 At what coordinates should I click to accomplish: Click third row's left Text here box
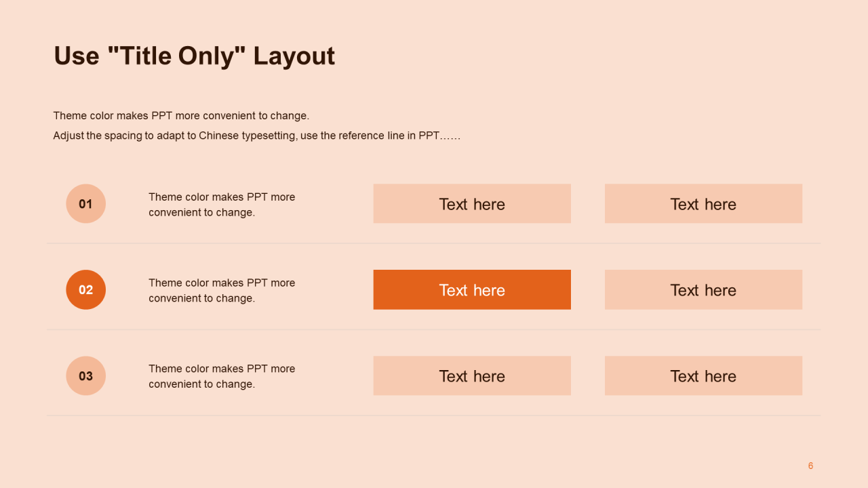[x=472, y=375]
